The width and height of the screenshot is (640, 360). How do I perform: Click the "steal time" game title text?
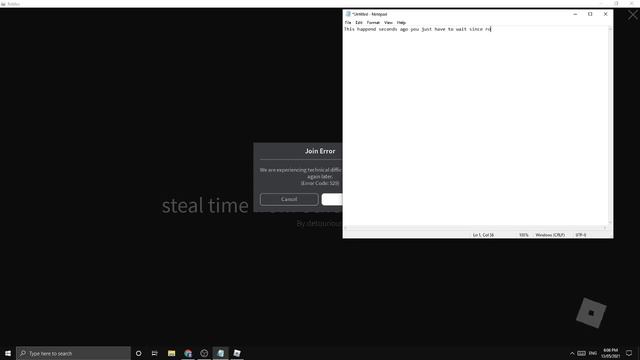pyautogui.click(x=205, y=205)
